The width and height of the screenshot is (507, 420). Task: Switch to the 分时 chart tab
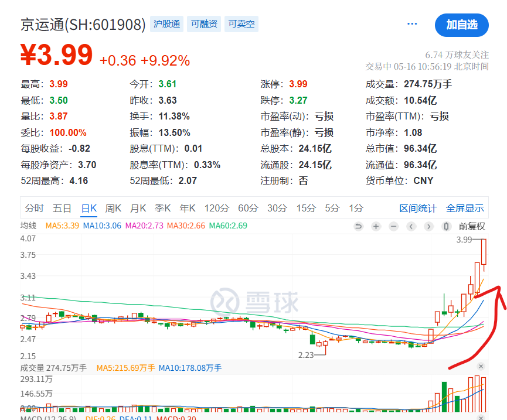[34, 208]
